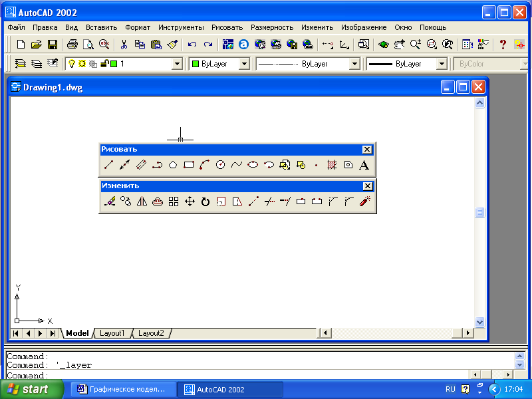Image resolution: width=532 pixels, height=399 pixels.
Task: Select the Polyline tool
Action: click(157, 165)
